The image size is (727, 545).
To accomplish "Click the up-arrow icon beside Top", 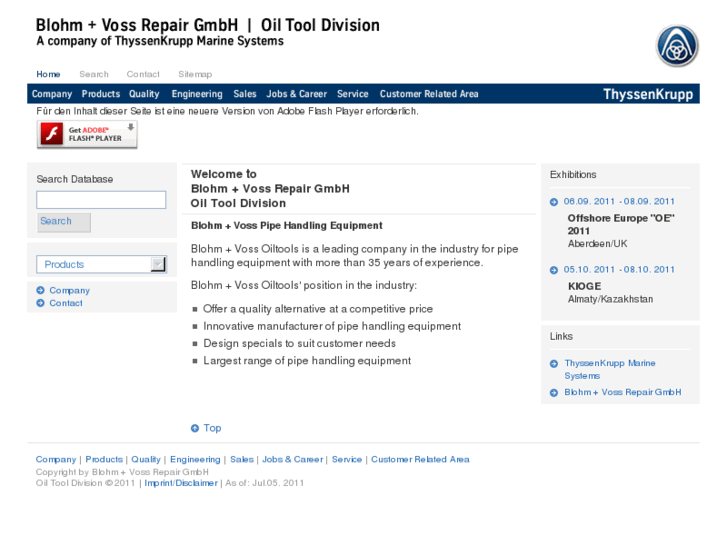I will click(x=195, y=428).
